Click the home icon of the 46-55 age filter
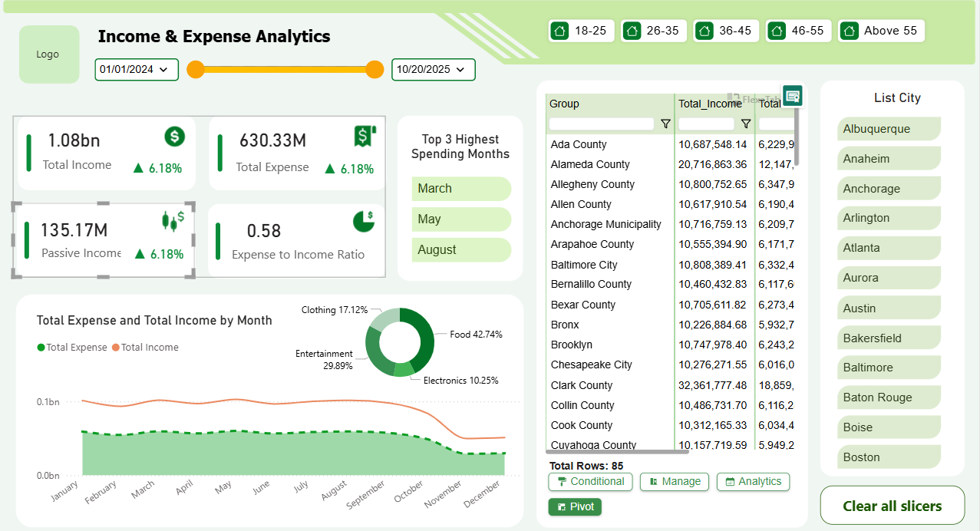 point(777,31)
